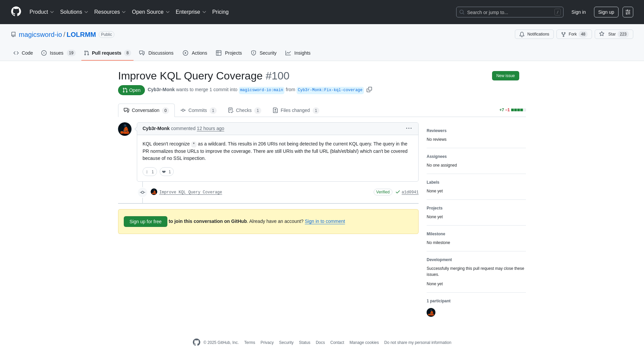
Task: Open the magicsword-io:main base branch
Action: (x=262, y=90)
